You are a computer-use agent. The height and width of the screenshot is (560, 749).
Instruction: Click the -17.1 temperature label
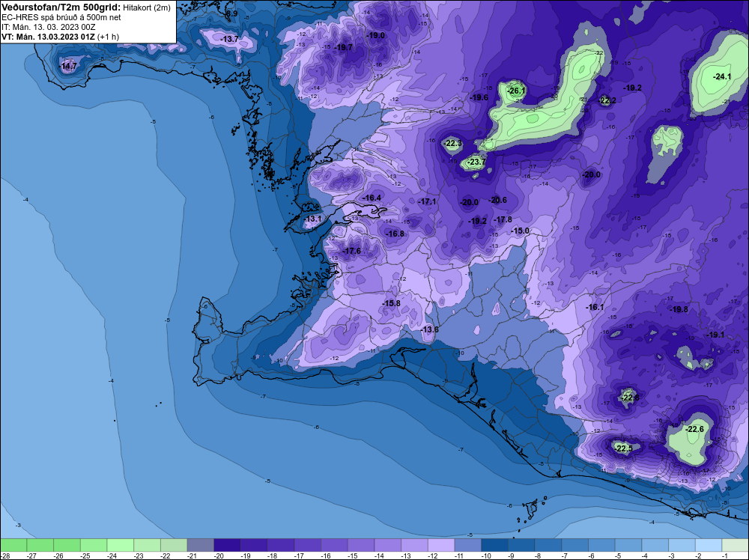click(427, 202)
